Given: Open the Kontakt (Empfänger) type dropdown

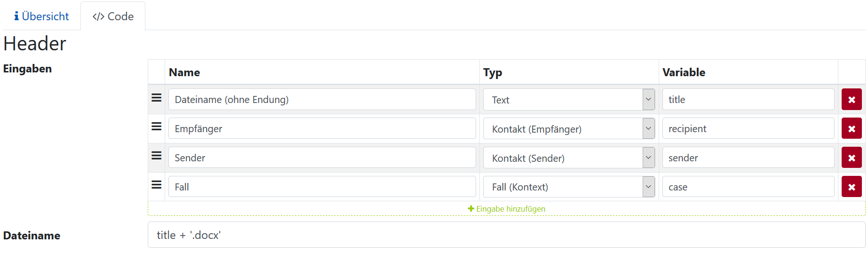Looking at the screenshot, I should (569, 129).
